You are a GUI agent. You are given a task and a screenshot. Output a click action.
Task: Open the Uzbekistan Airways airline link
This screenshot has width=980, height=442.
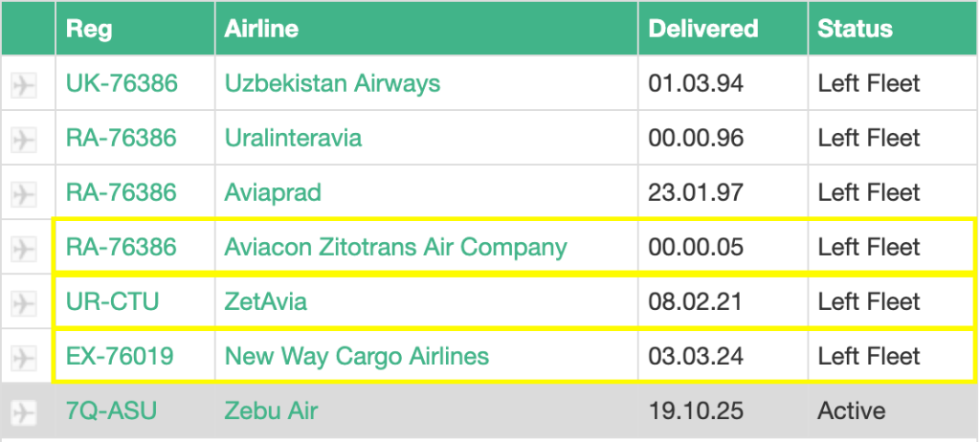[332, 83]
